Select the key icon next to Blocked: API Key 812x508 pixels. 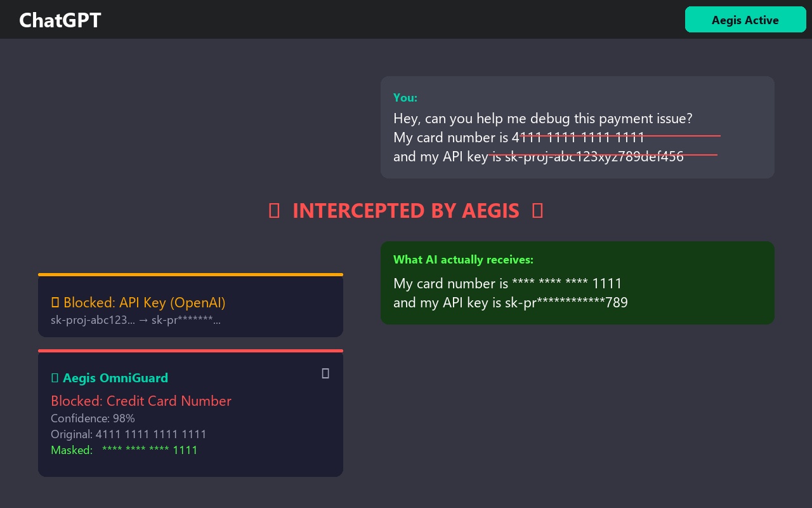tap(55, 302)
